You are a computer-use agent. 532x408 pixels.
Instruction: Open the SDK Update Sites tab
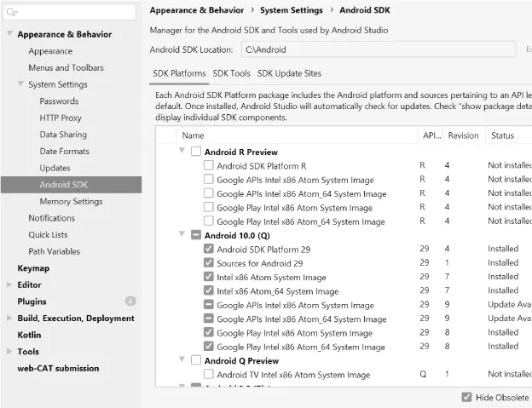[x=289, y=74]
